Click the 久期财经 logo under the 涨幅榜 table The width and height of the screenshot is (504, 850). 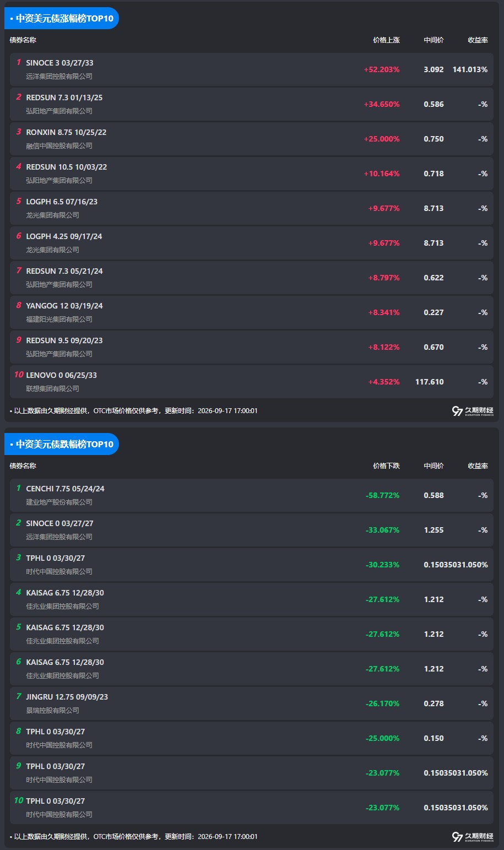point(473,411)
